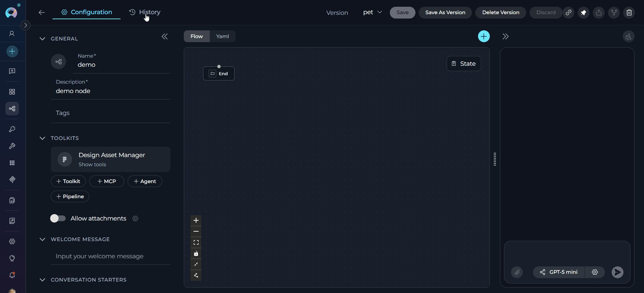Toggle the canvas lock button
This screenshot has width=644, height=293.
pos(196,254)
